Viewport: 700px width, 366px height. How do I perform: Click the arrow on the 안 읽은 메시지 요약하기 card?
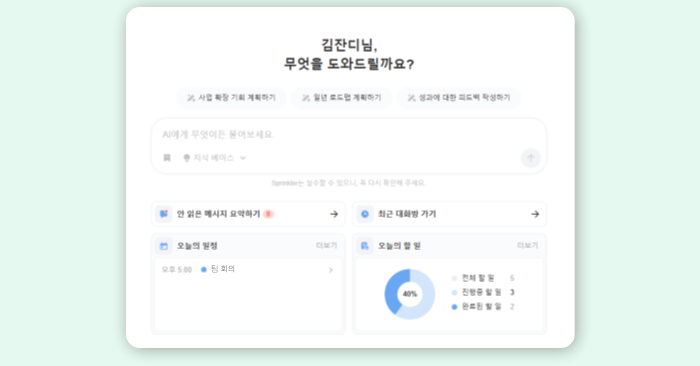(x=334, y=214)
